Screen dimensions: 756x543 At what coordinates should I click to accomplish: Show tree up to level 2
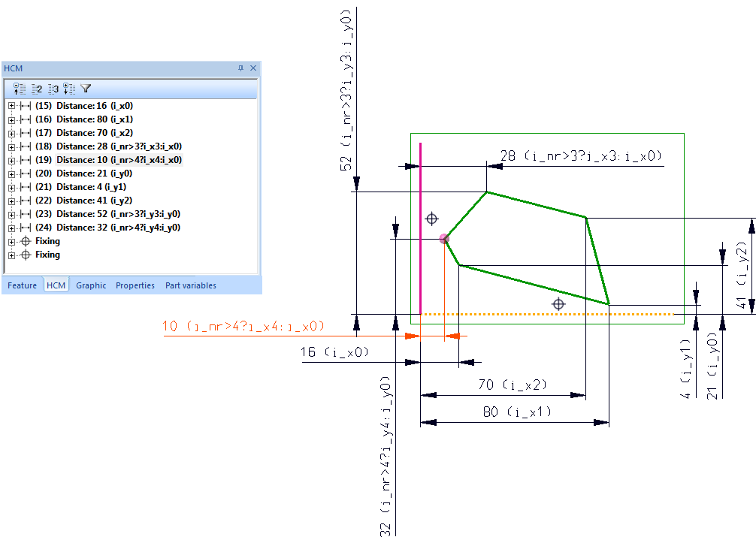pos(37,89)
